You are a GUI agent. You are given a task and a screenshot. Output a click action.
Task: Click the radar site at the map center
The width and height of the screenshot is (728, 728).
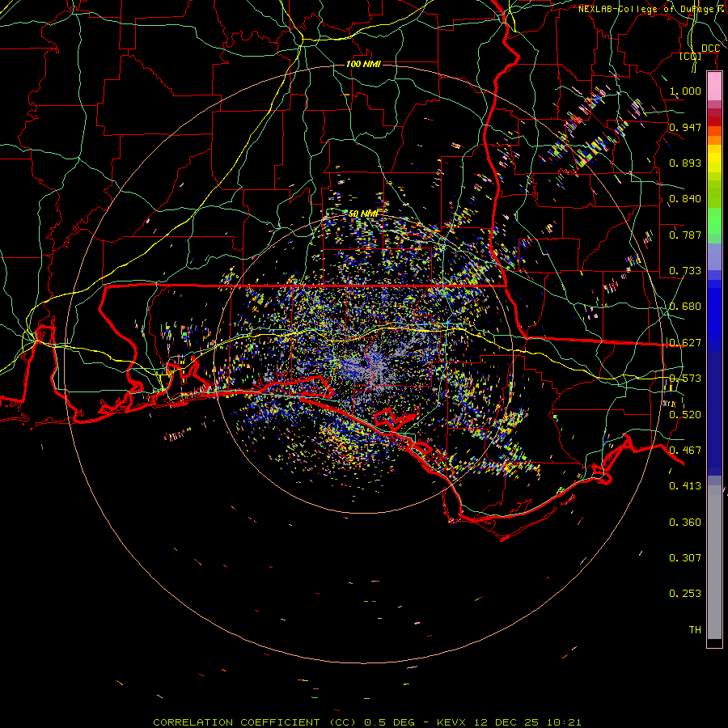[365, 364]
